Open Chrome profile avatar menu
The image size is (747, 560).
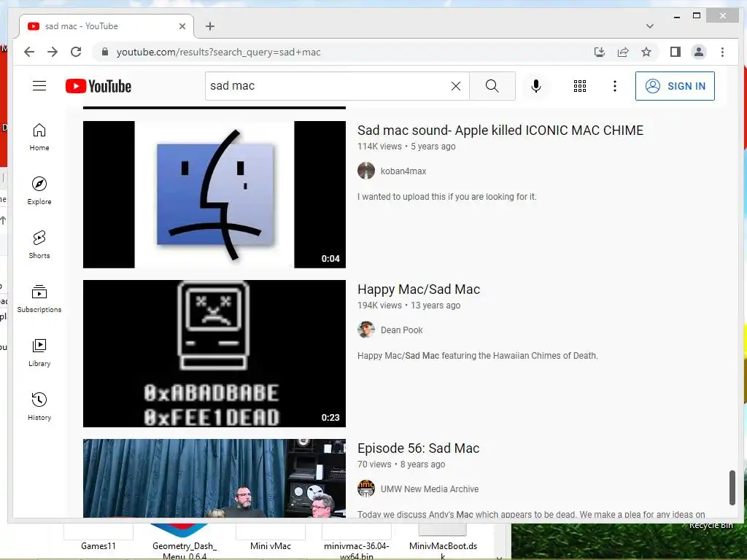click(x=699, y=52)
